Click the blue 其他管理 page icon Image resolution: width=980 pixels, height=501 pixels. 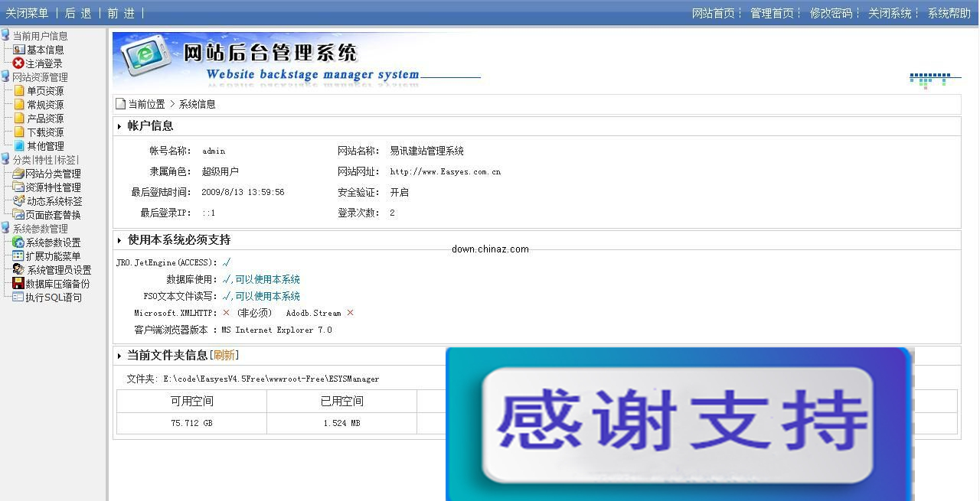click(19, 146)
